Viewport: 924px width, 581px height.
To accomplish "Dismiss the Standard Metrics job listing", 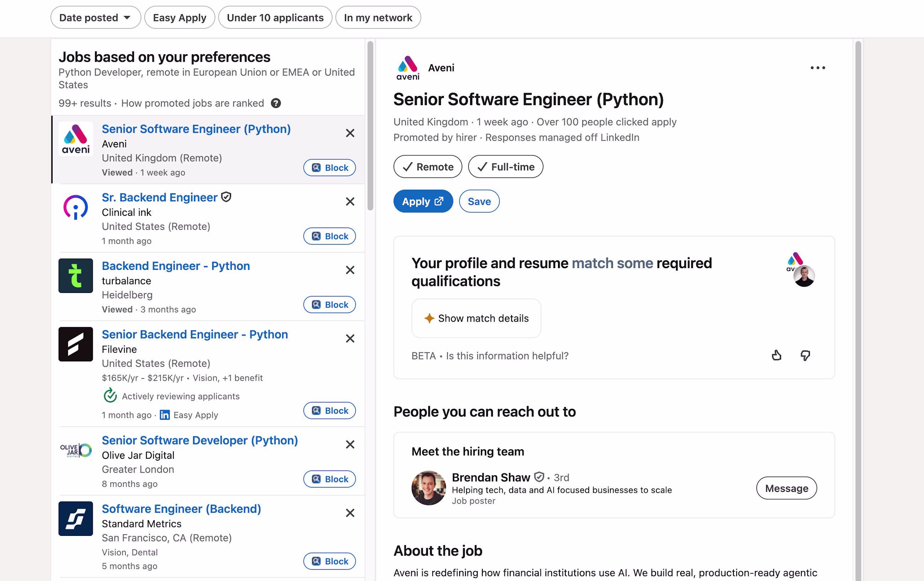I will coord(350,513).
